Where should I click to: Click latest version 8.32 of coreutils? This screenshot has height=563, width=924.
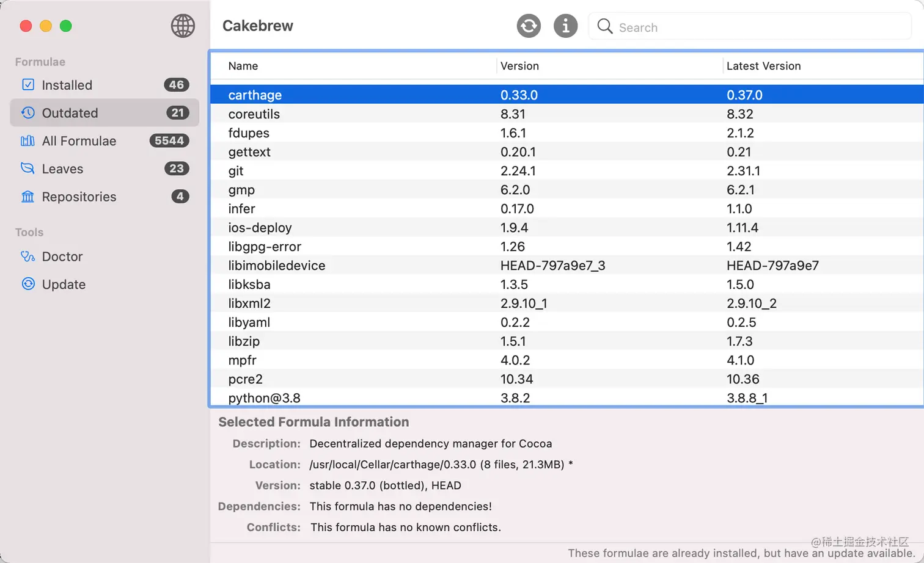[739, 114]
